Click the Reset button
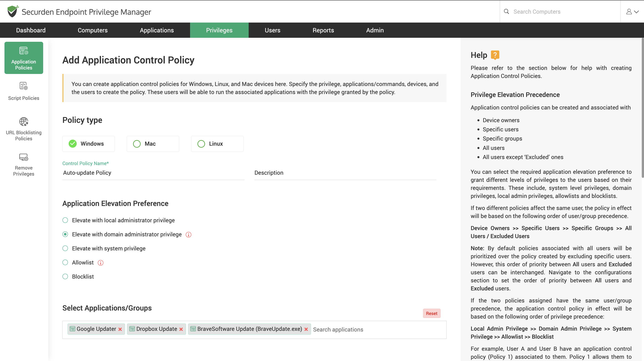 point(432,313)
